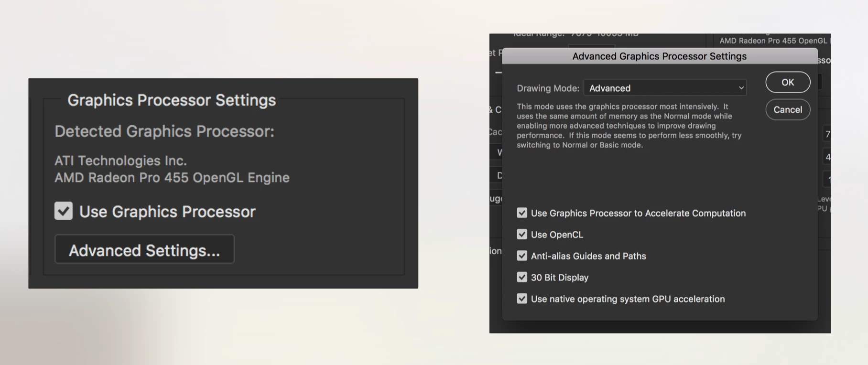Toggle Use Graphics Processor to Accelerate Computation

(x=522, y=213)
